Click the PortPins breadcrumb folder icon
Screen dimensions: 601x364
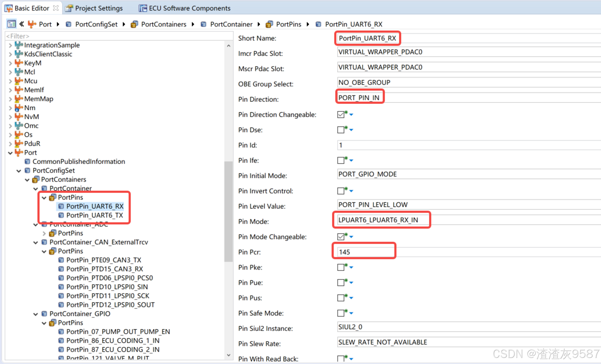pos(269,24)
